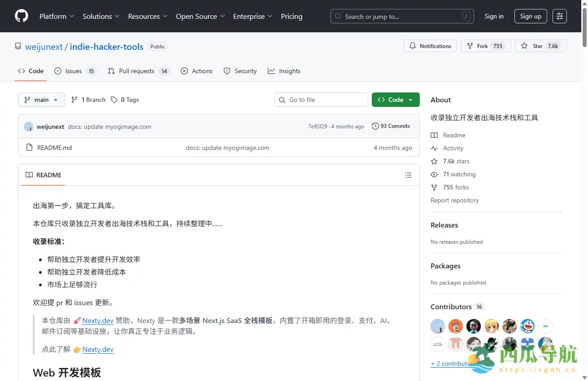Viewport: 588px width, 381px height.
Task: Click the README.md file icon
Action: coord(28,147)
